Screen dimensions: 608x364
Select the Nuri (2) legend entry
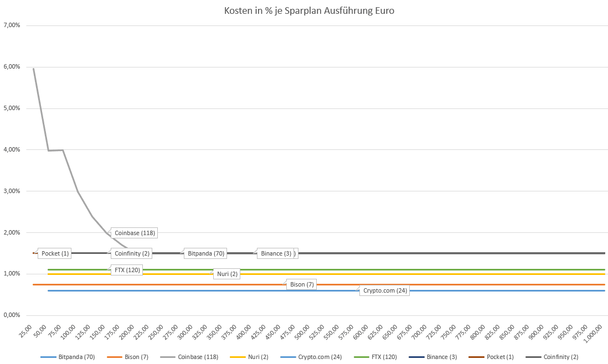click(249, 357)
